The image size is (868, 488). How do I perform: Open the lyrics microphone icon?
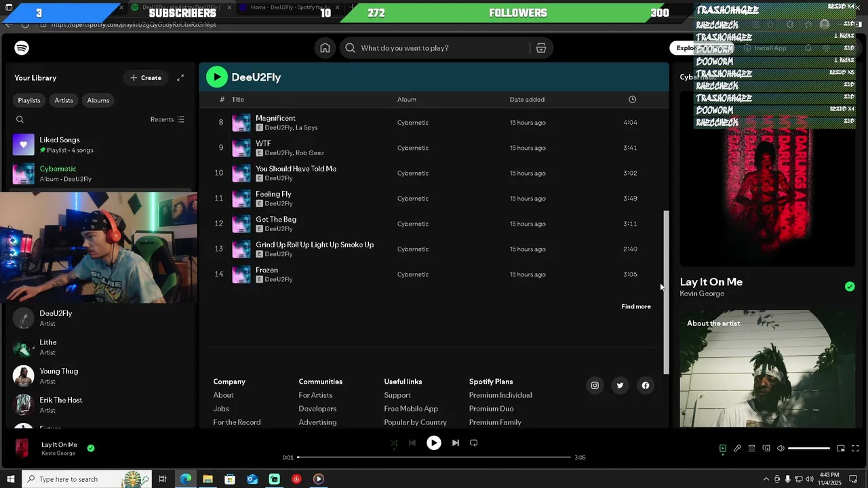(737, 449)
